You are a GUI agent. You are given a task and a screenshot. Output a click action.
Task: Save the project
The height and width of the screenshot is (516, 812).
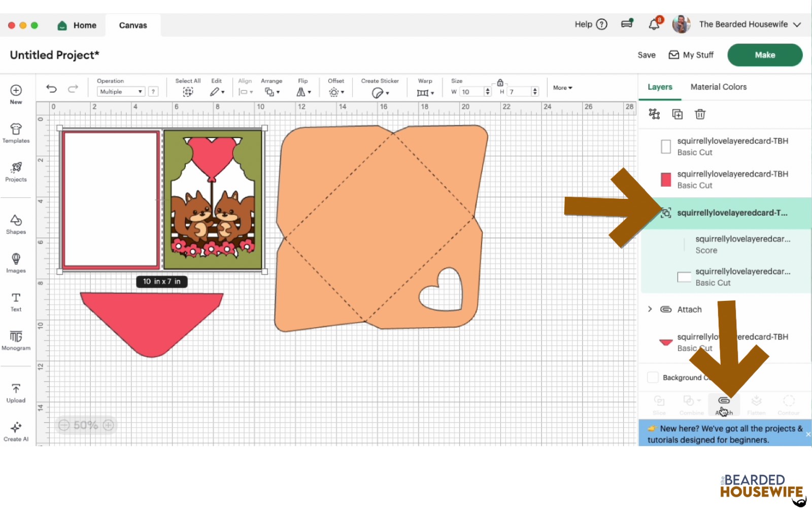[x=646, y=55]
